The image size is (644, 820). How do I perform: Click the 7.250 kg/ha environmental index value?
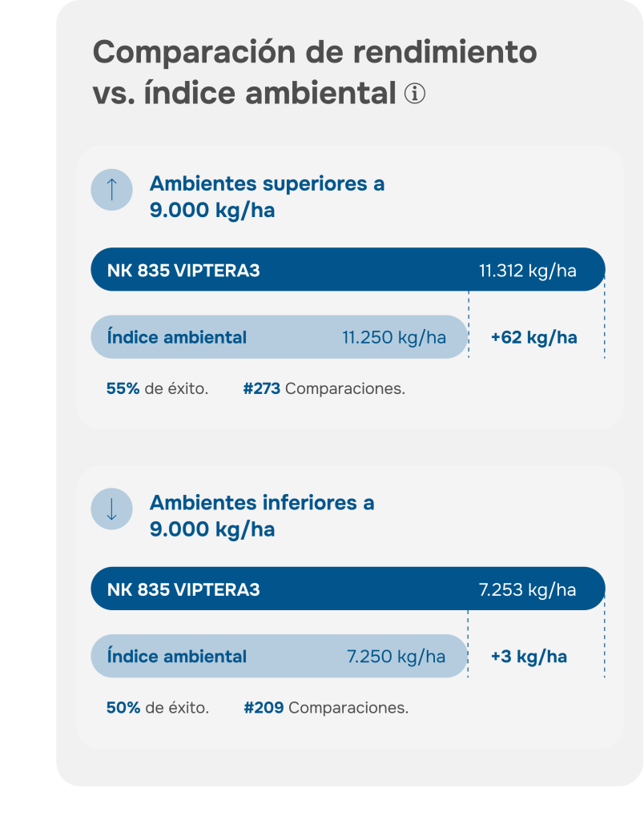396,657
